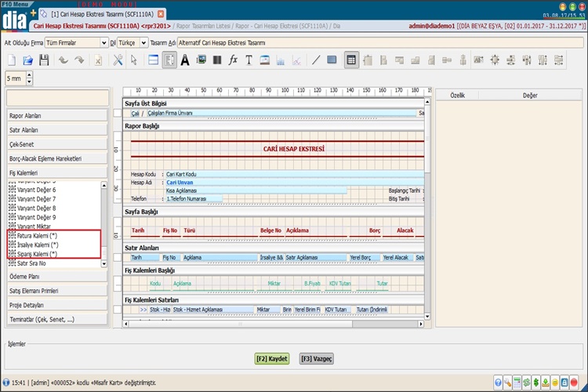The image size is (588, 392).
Task: Open a design with the folder icon
Action: (27, 60)
